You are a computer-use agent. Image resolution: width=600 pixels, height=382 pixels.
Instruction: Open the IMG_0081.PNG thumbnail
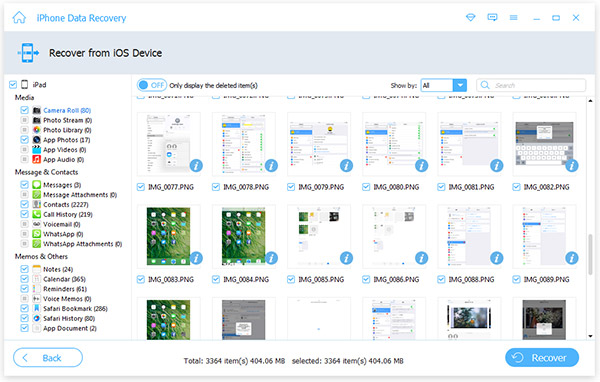pos(469,144)
